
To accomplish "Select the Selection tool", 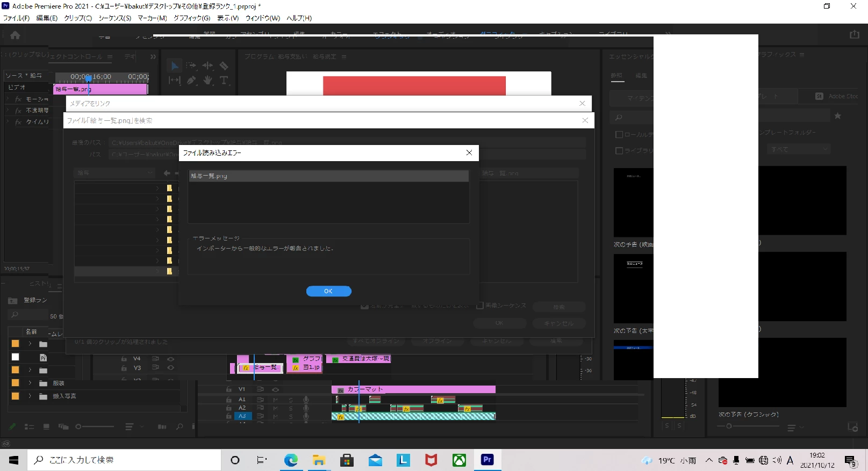I will click(174, 66).
